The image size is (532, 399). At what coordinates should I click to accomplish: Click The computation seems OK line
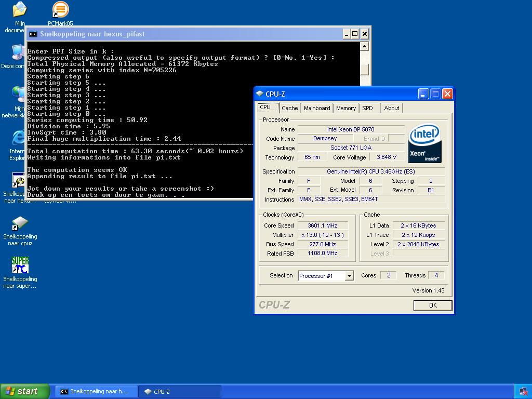click(77, 170)
